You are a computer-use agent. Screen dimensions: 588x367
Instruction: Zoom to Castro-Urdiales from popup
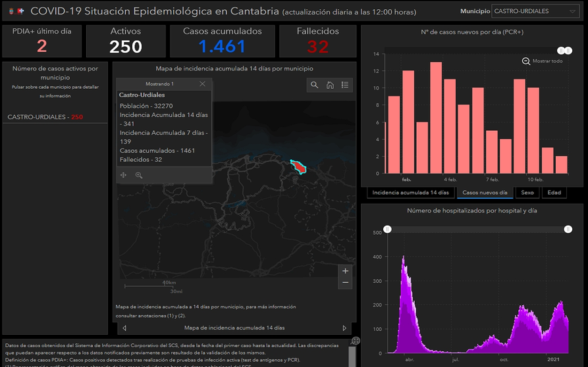click(x=139, y=175)
